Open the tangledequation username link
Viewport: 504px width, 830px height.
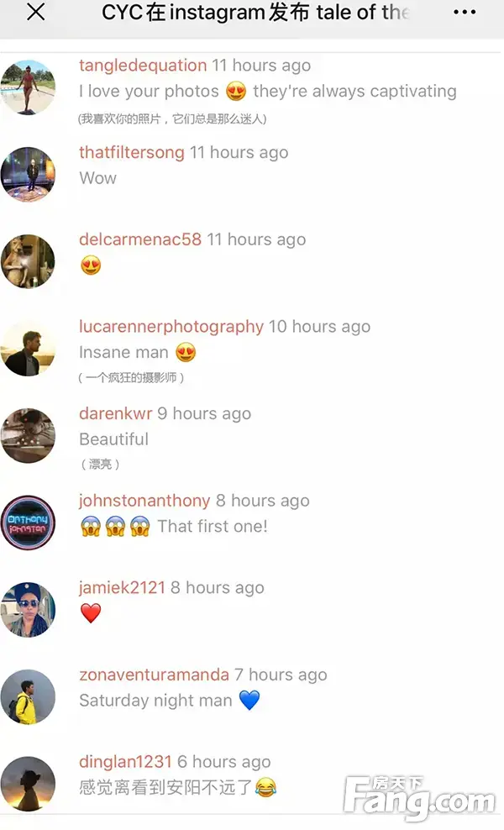[143, 66]
